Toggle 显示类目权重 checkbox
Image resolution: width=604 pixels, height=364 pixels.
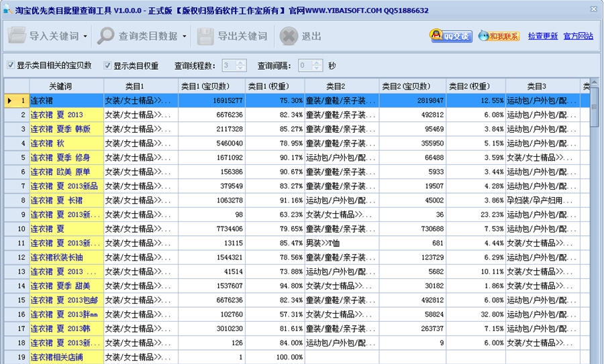pos(108,66)
